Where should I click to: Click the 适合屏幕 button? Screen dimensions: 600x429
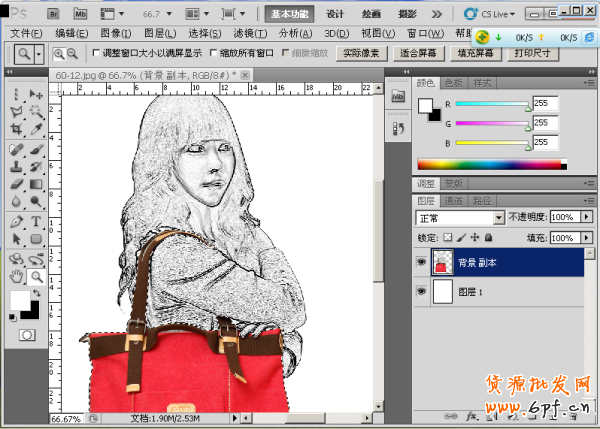coord(420,53)
